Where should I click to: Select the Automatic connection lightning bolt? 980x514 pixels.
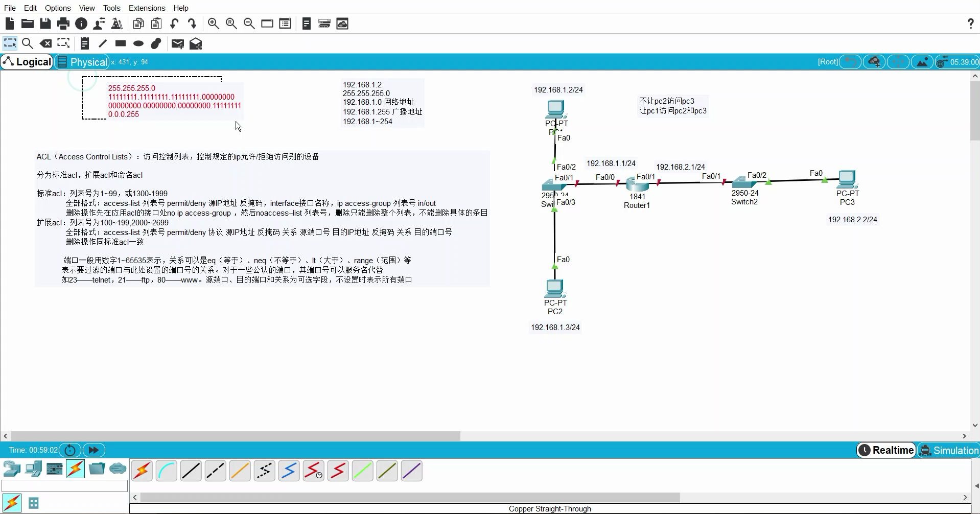pyautogui.click(x=142, y=470)
